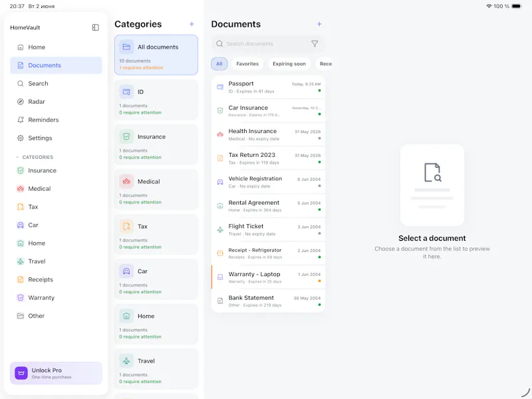The height and width of the screenshot is (399, 532).
Task: Select the partially visible Rece filter chip
Action: [325, 64]
